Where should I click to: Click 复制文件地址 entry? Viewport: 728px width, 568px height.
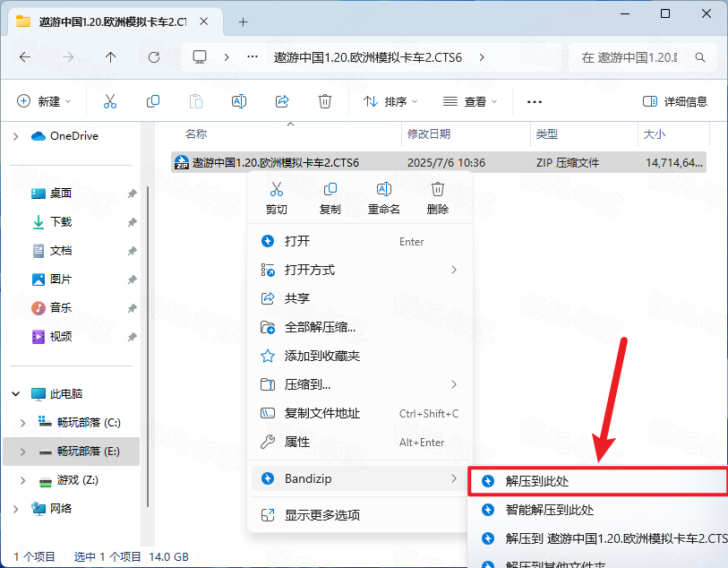(x=360, y=413)
